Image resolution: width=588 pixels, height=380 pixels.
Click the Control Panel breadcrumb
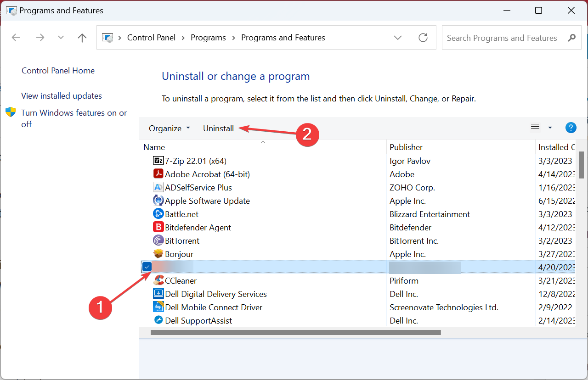151,38
